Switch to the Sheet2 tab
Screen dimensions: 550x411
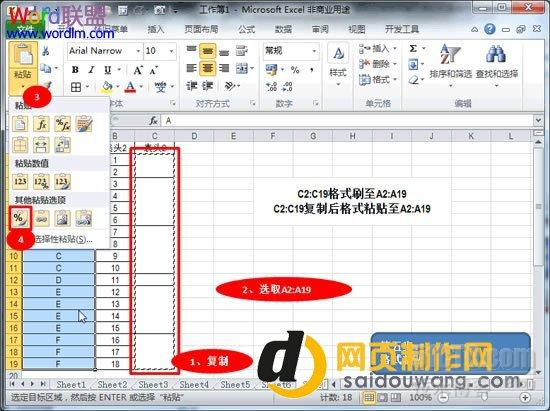112,385
